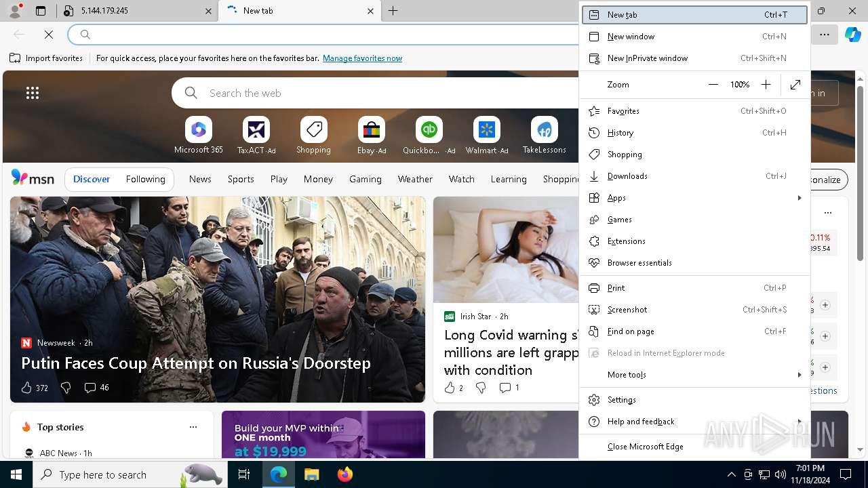The height and width of the screenshot is (488, 868).
Task: Expand the Apps submenu
Action: pyautogui.click(x=695, y=198)
